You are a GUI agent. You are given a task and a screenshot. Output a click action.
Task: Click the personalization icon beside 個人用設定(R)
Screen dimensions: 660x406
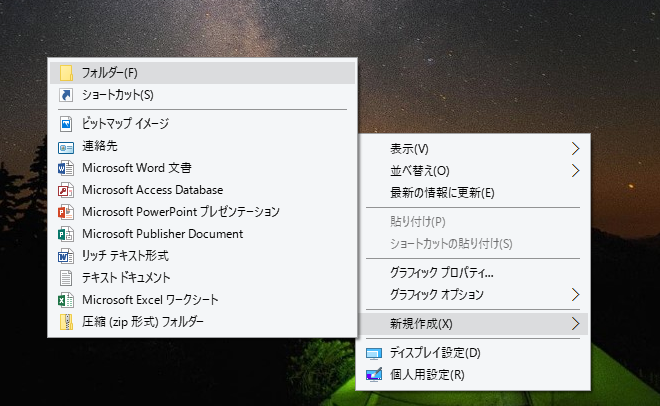(x=374, y=374)
